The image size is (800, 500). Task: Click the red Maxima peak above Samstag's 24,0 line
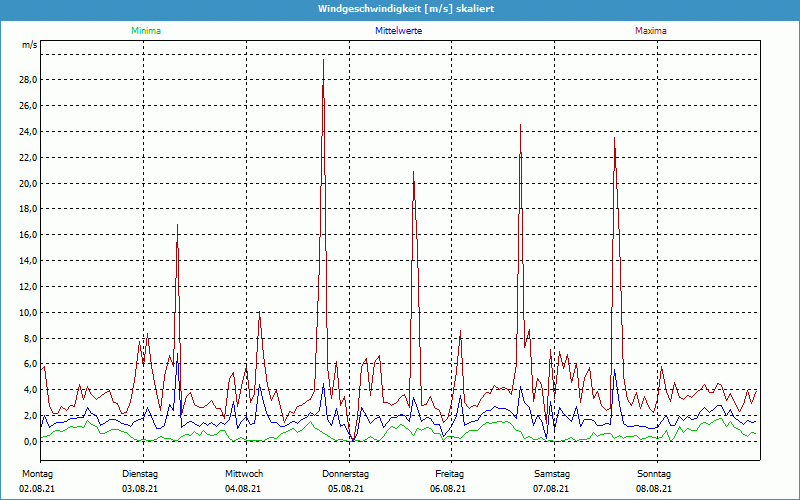[520, 125]
